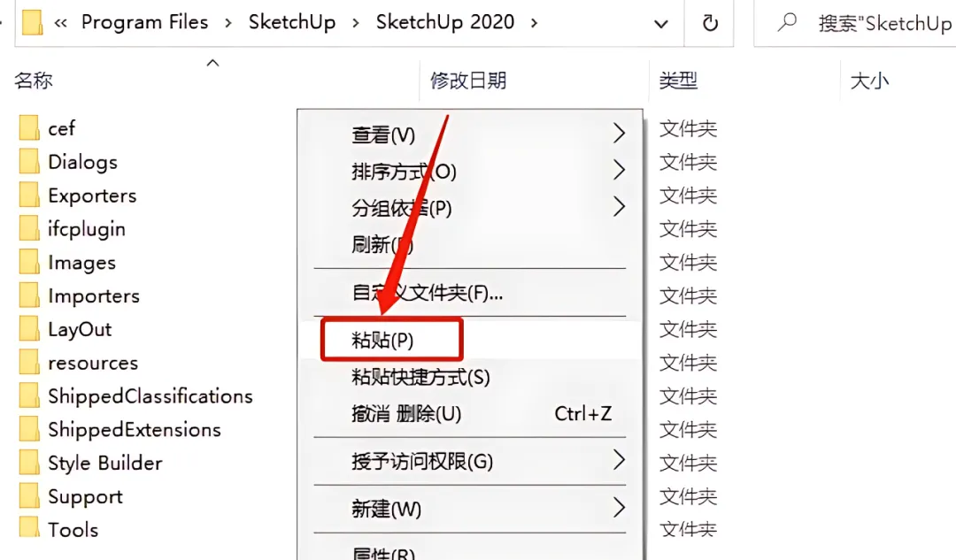Screen dimensions: 956x560
Task: Select the Dialogs folder icon
Action: coord(28,162)
